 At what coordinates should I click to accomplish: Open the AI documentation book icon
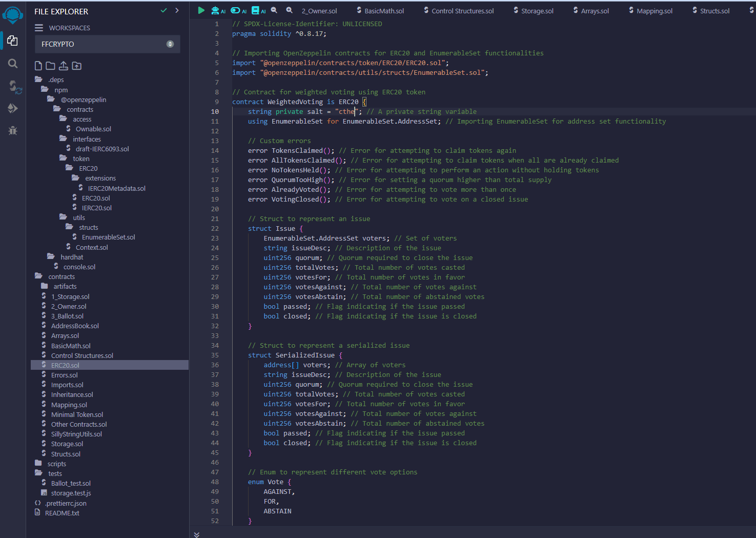[x=258, y=10]
